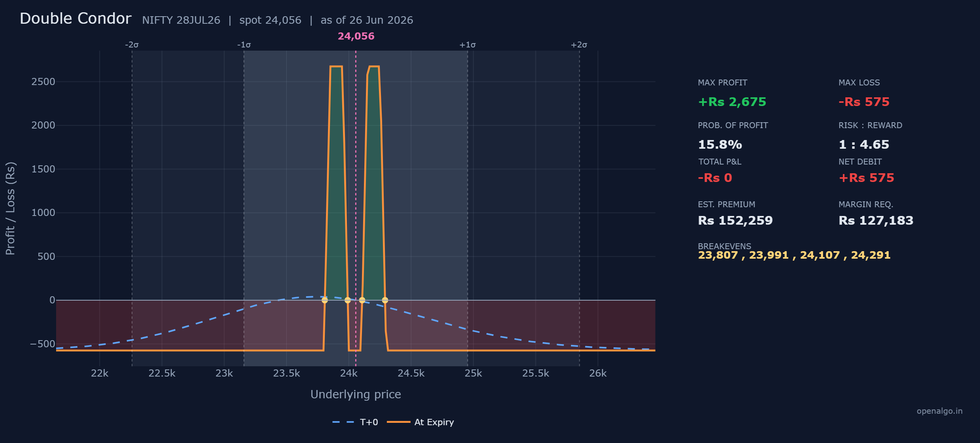The height and width of the screenshot is (443, 980).
Task: Click the 500 y-axis tick label
Action: point(46,257)
